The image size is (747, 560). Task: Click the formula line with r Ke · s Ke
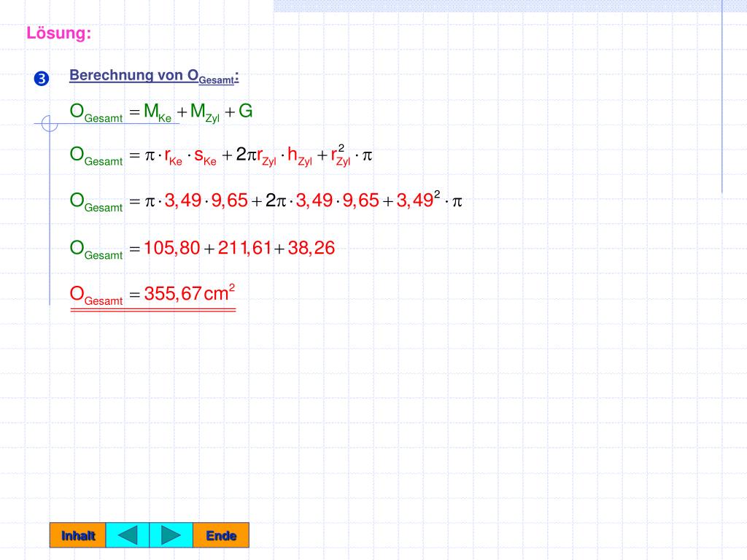tap(221, 156)
